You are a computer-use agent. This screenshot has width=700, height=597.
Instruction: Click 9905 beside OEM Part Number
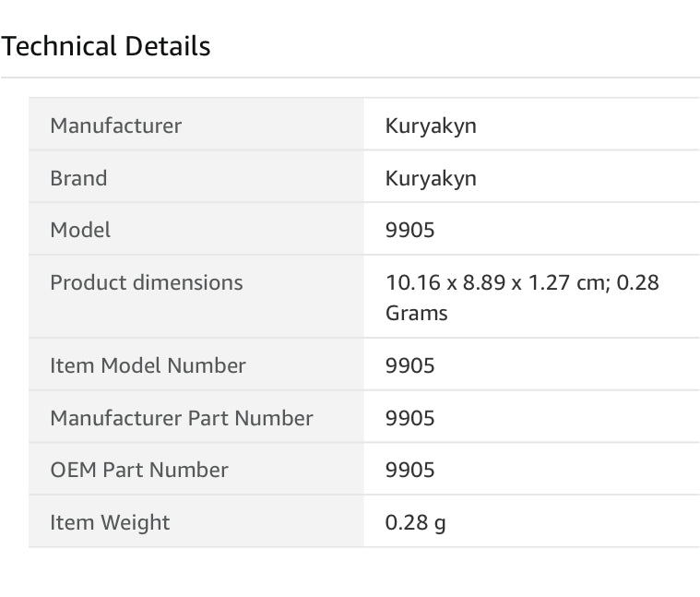click(x=409, y=470)
